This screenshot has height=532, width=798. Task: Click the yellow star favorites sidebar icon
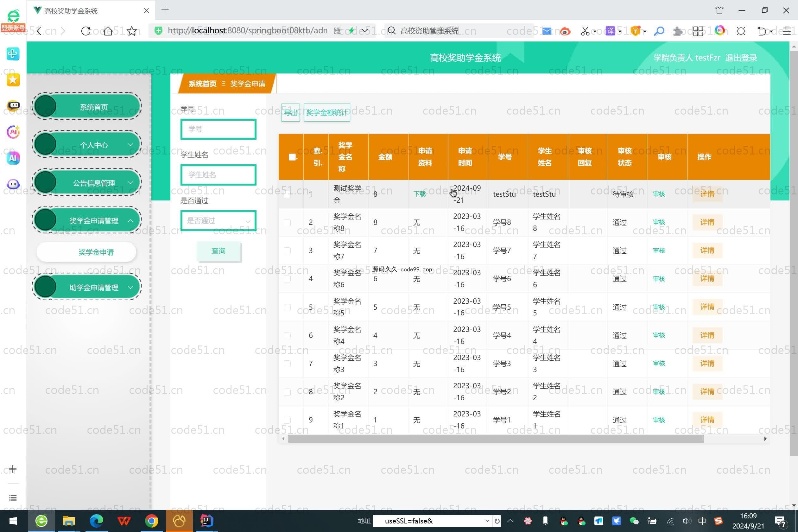pos(13,80)
